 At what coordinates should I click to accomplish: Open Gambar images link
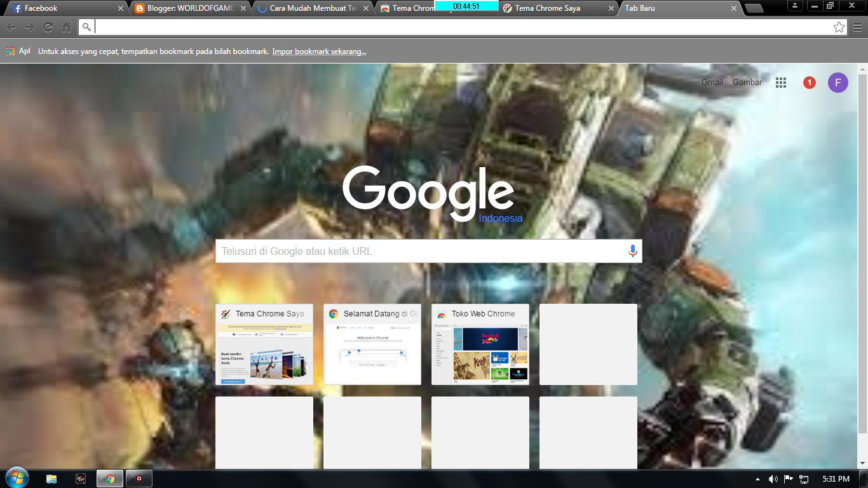(x=747, y=82)
